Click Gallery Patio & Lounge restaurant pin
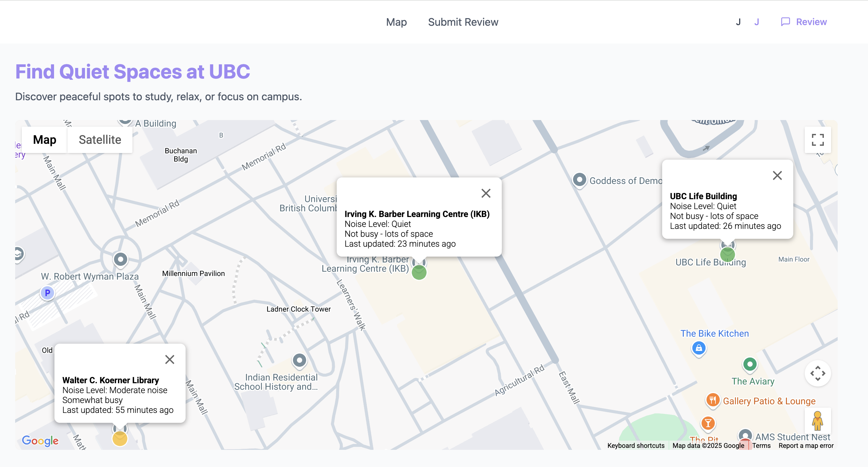The image size is (868, 467). point(712,400)
